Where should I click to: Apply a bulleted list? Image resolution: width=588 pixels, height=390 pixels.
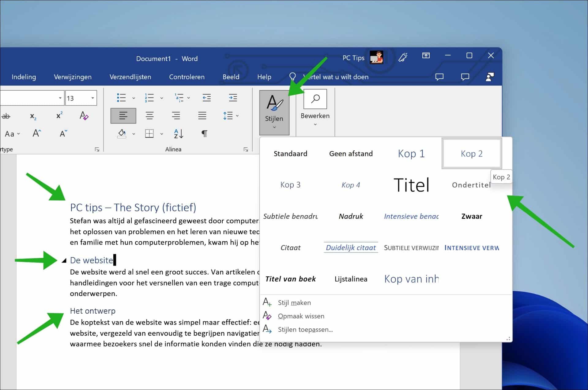coord(121,97)
